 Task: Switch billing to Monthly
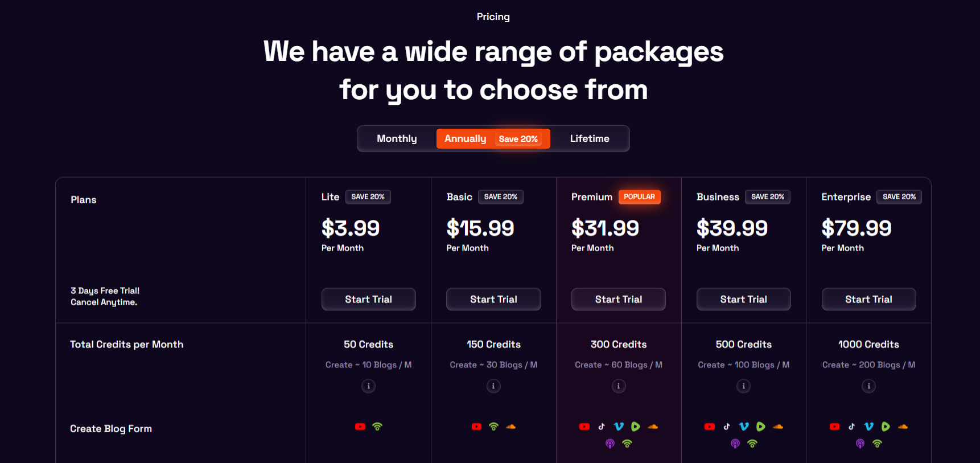(397, 138)
